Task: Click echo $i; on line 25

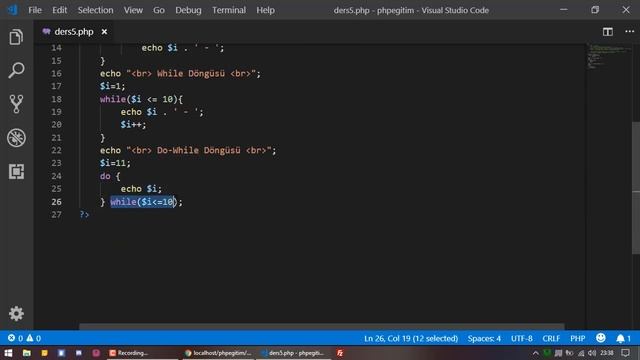Action: pos(141,189)
